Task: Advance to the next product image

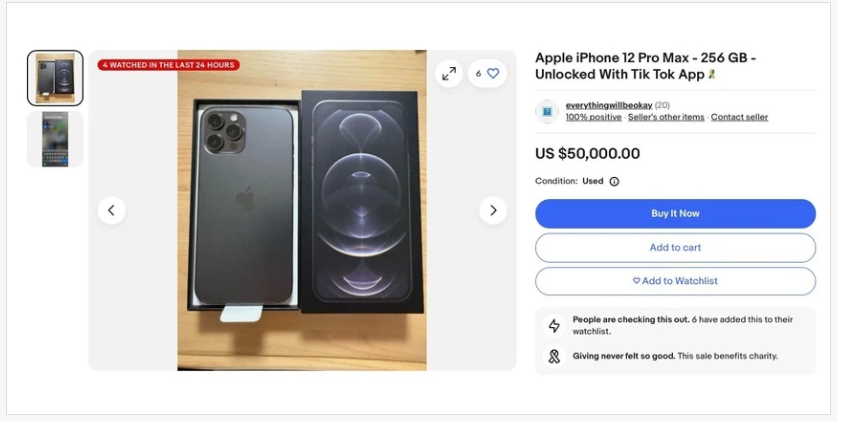Action: (x=492, y=210)
